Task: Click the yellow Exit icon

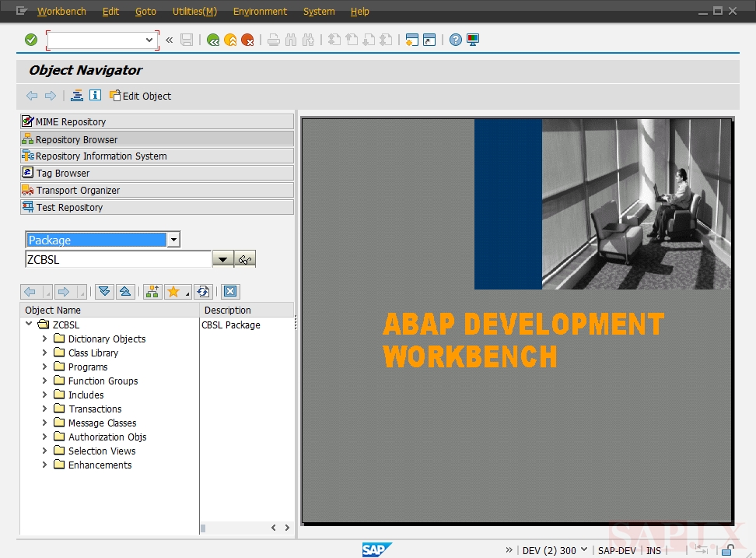Action: click(x=230, y=40)
